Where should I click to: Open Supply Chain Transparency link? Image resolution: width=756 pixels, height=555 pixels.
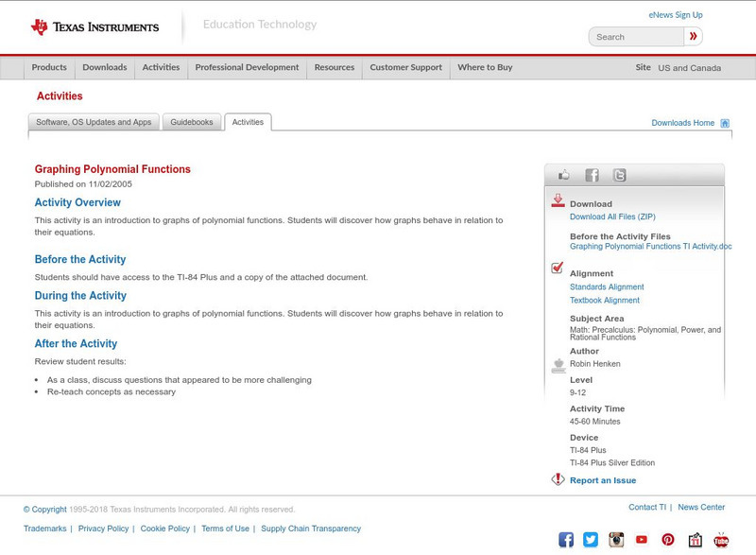coord(311,529)
